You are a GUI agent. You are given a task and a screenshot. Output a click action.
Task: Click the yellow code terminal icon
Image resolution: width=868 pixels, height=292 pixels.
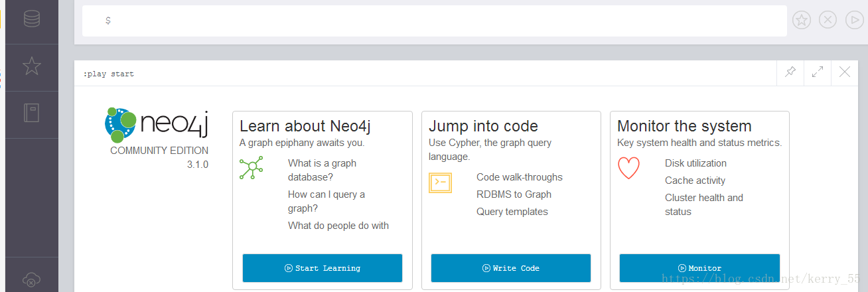(440, 182)
